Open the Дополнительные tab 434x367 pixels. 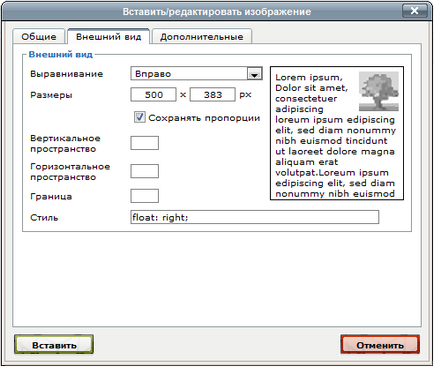coord(201,37)
